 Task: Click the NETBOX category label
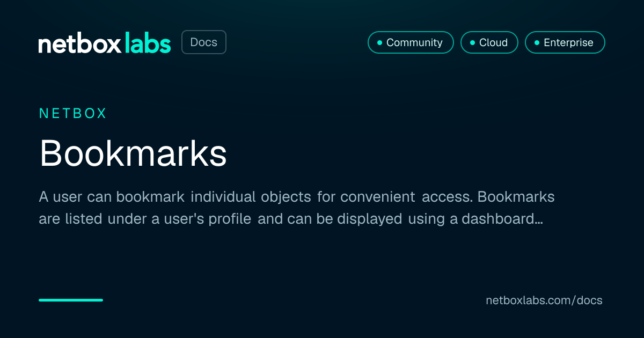tap(73, 113)
